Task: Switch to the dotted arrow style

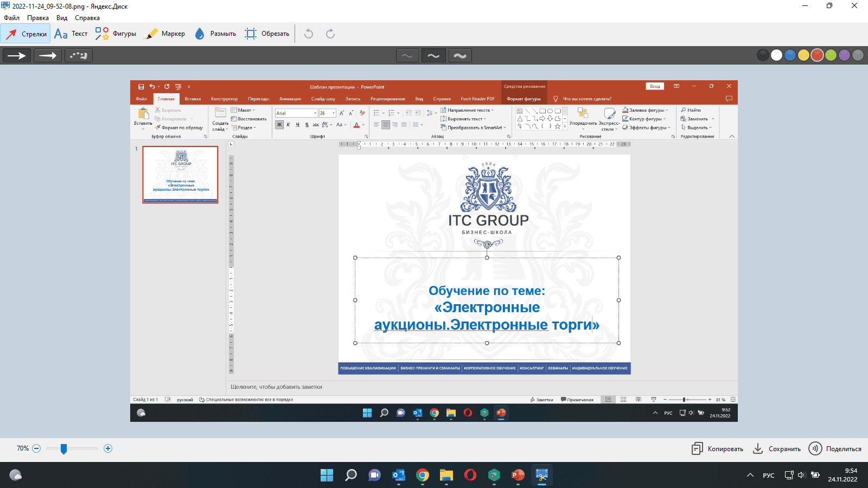Action: tap(79, 55)
